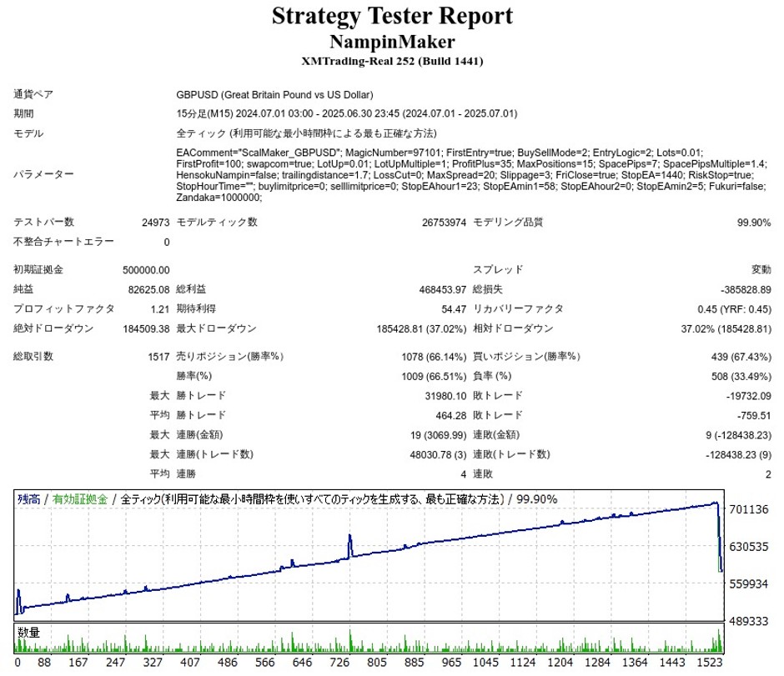Image resolution: width=784 pixels, height=676 pixels.
Task: Click x-axis tick label 805
Action: pos(376,662)
